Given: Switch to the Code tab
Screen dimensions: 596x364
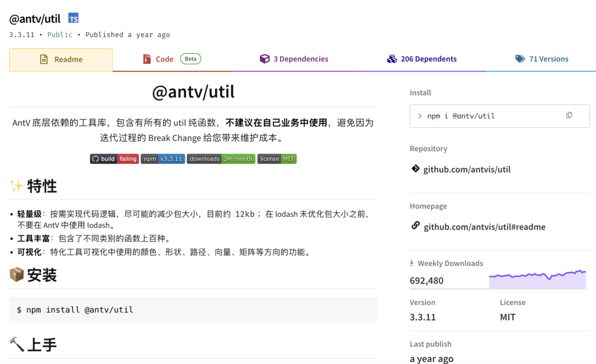Looking at the screenshot, I should pos(172,59).
